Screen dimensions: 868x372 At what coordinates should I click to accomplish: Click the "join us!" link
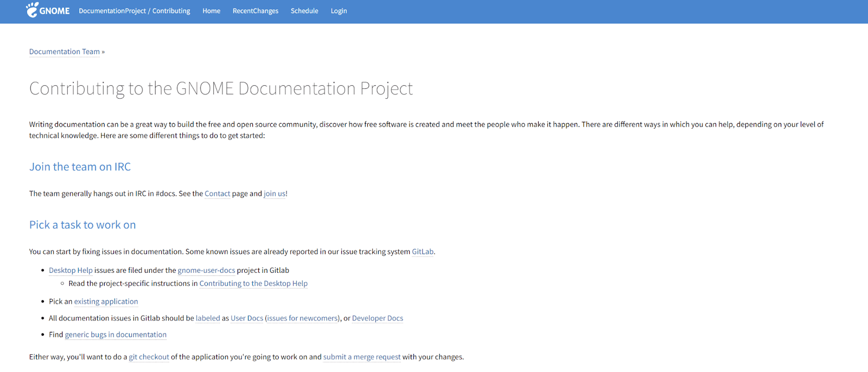pos(275,194)
